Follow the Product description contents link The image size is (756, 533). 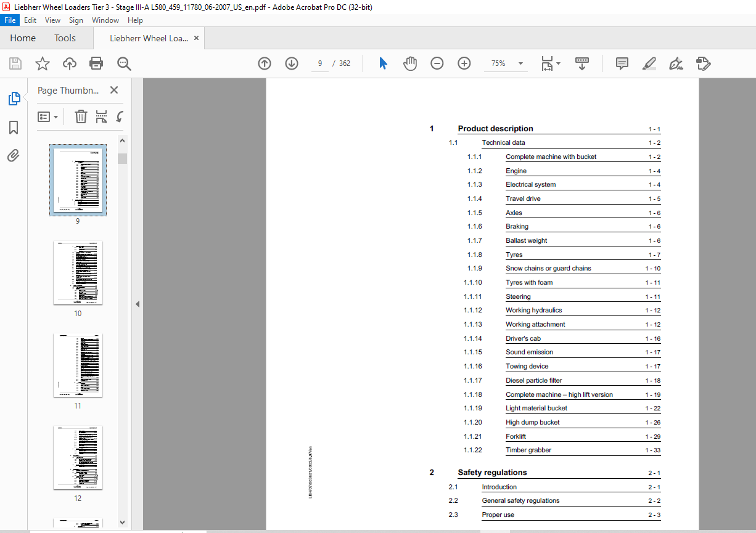point(495,129)
